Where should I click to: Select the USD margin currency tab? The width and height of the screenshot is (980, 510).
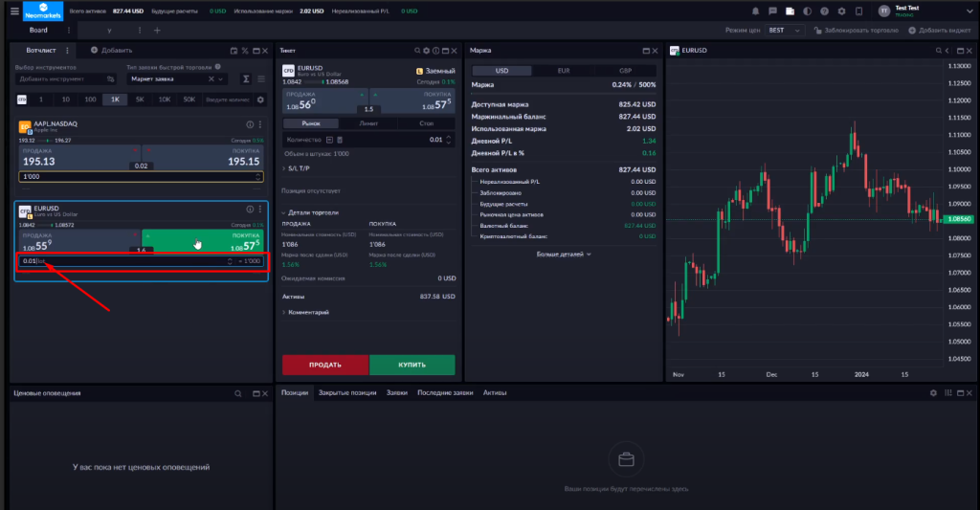pos(501,71)
